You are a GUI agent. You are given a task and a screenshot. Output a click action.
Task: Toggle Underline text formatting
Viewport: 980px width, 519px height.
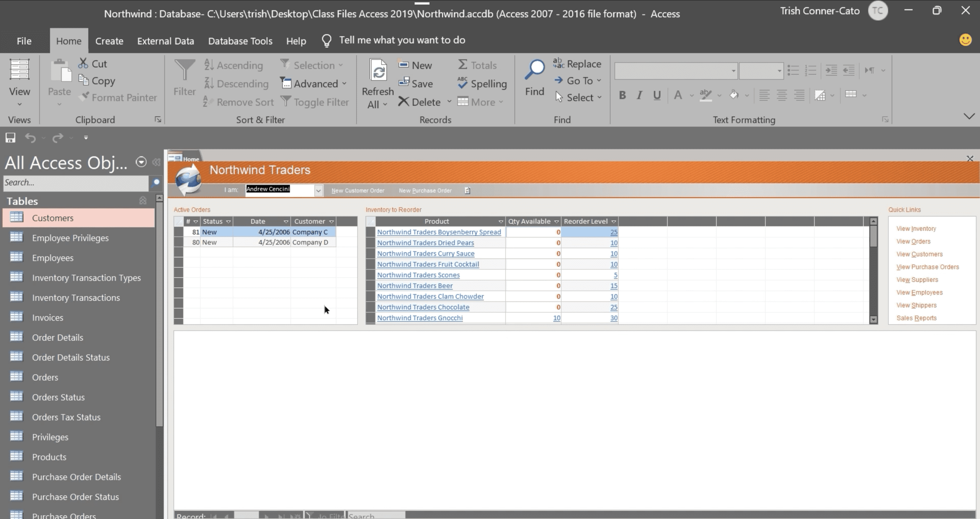pos(657,95)
